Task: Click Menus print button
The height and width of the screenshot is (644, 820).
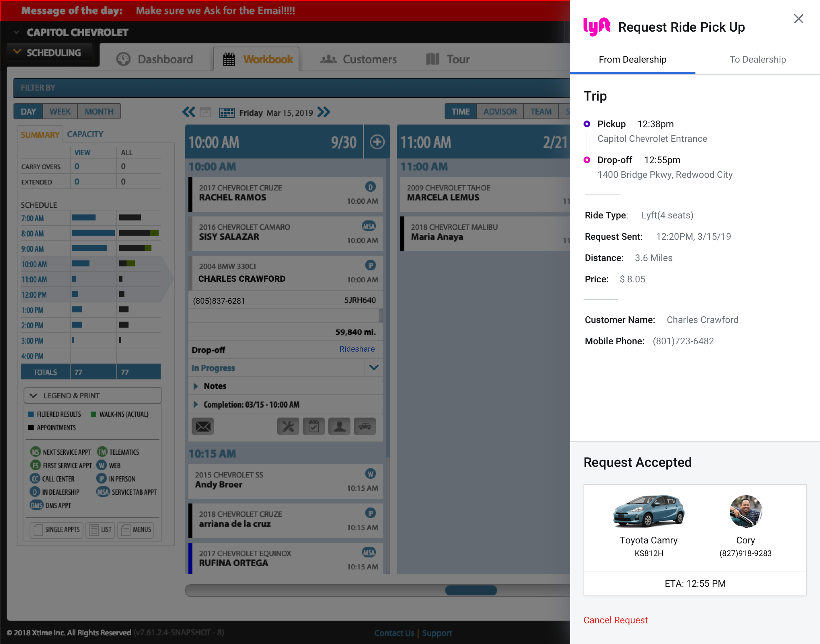Action: click(x=136, y=530)
